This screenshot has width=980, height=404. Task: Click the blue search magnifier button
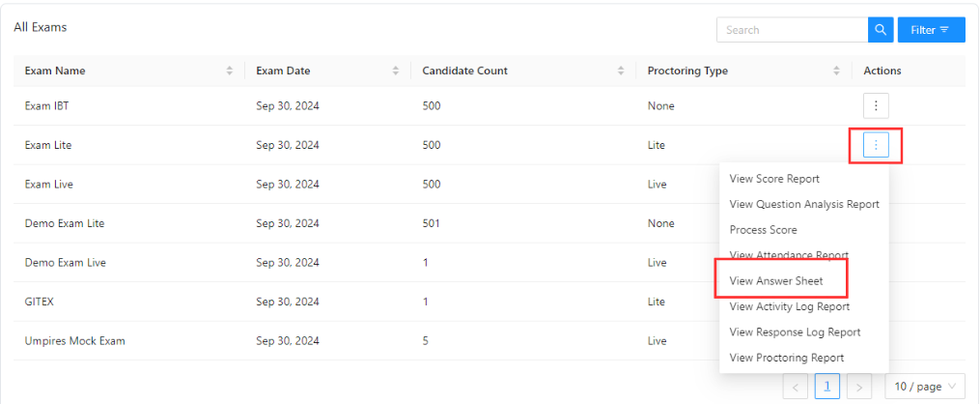tap(880, 30)
